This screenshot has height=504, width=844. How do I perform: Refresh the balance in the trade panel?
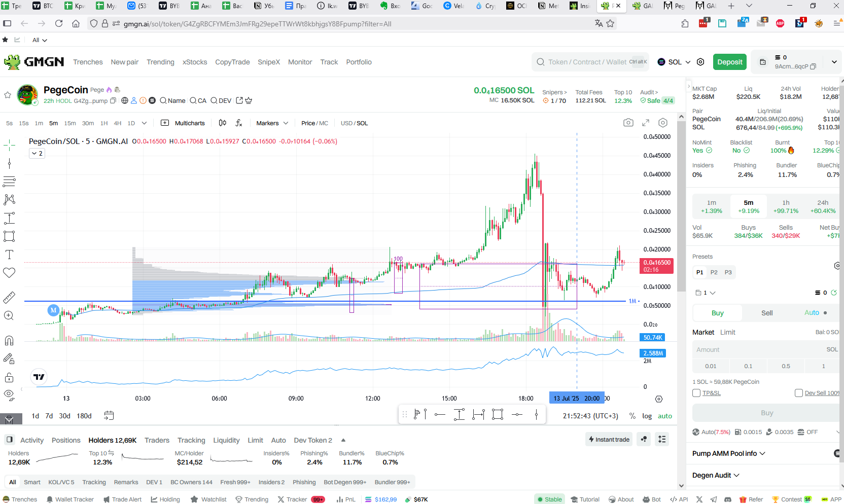tap(834, 293)
